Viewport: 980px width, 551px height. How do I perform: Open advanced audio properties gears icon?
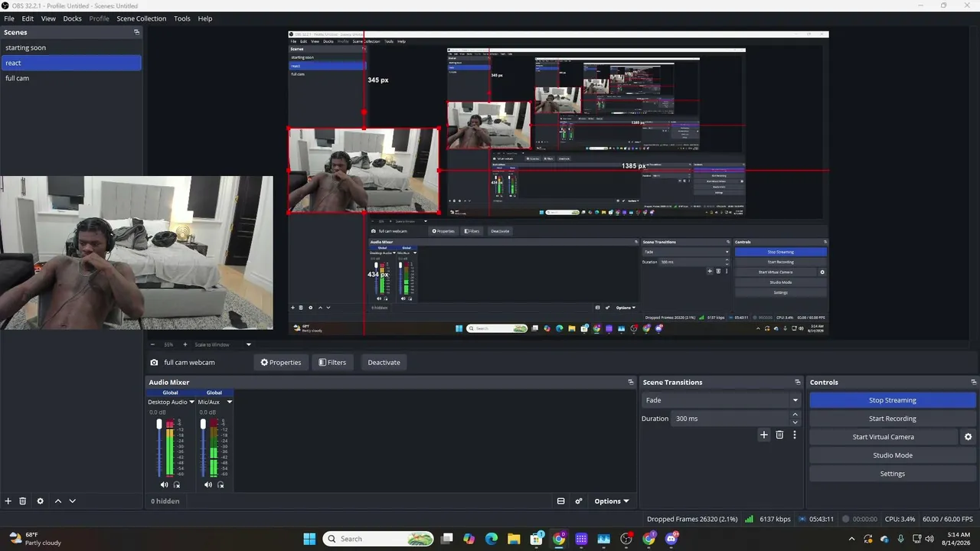[x=579, y=501]
